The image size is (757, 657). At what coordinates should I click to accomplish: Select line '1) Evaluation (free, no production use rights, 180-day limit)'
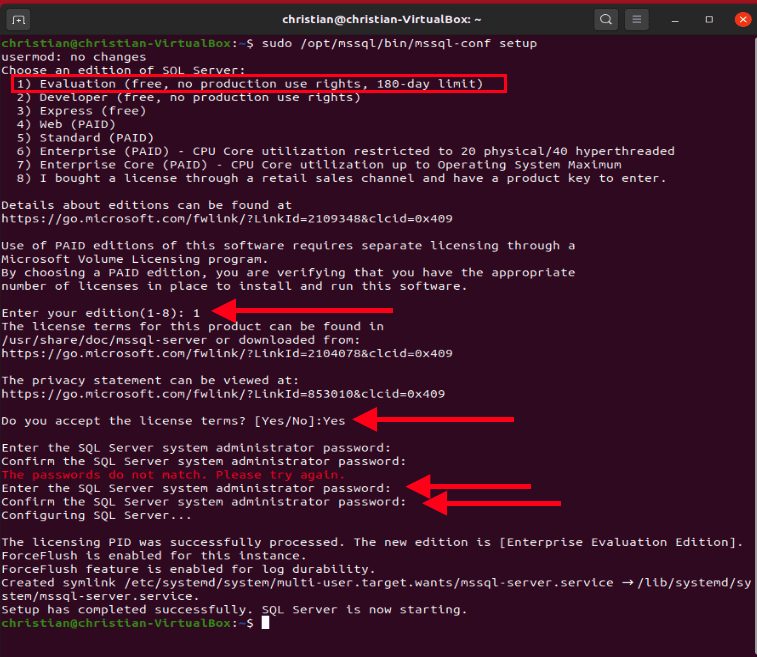pyautogui.click(x=250, y=84)
